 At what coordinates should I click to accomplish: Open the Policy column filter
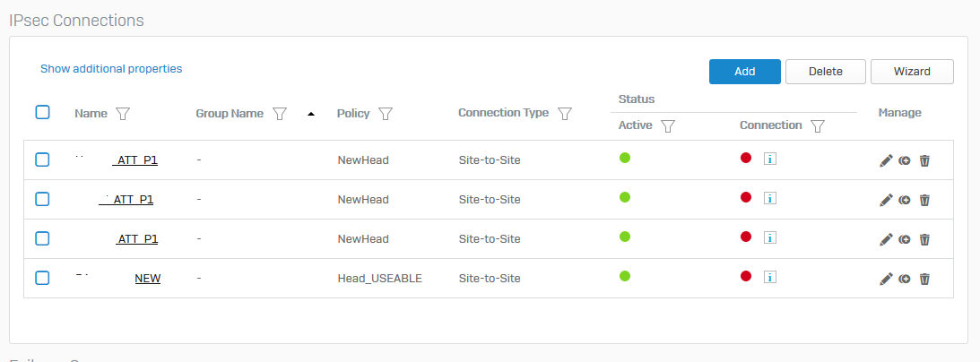pos(386,114)
